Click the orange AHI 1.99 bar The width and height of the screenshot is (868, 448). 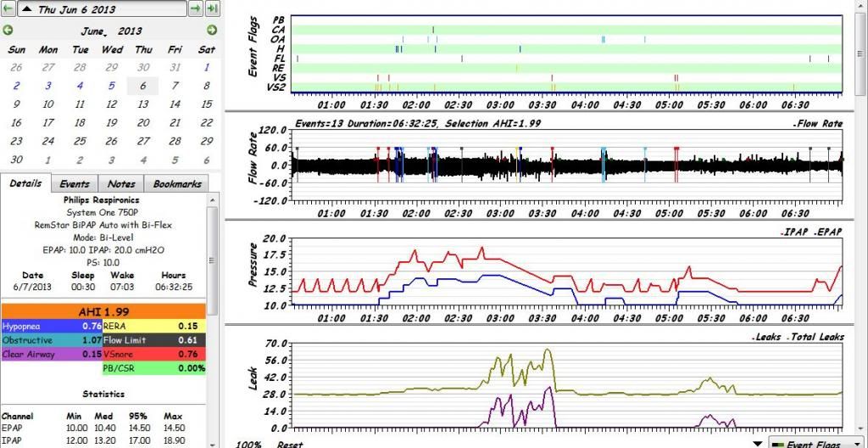click(x=103, y=312)
